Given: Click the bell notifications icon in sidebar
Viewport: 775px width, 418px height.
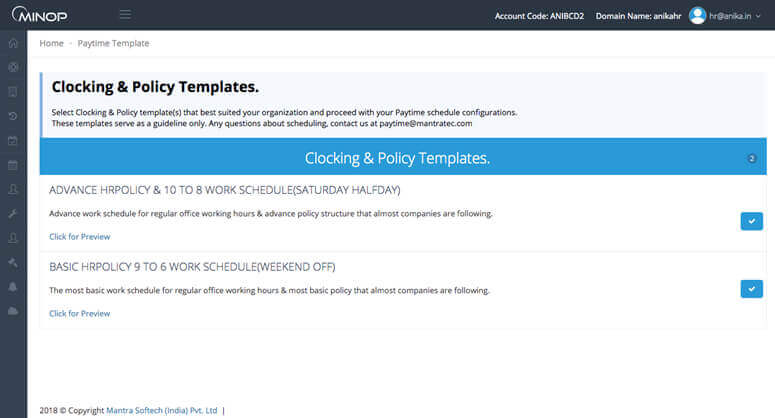Looking at the screenshot, I should [x=13, y=287].
